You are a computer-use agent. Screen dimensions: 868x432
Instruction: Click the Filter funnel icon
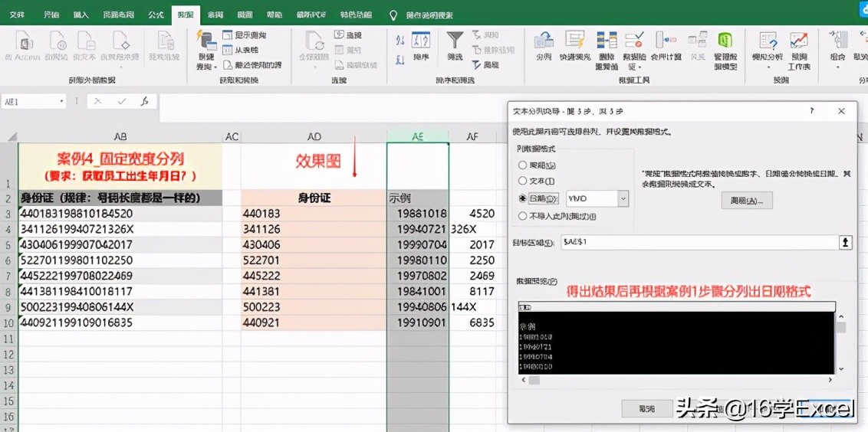[455, 41]
